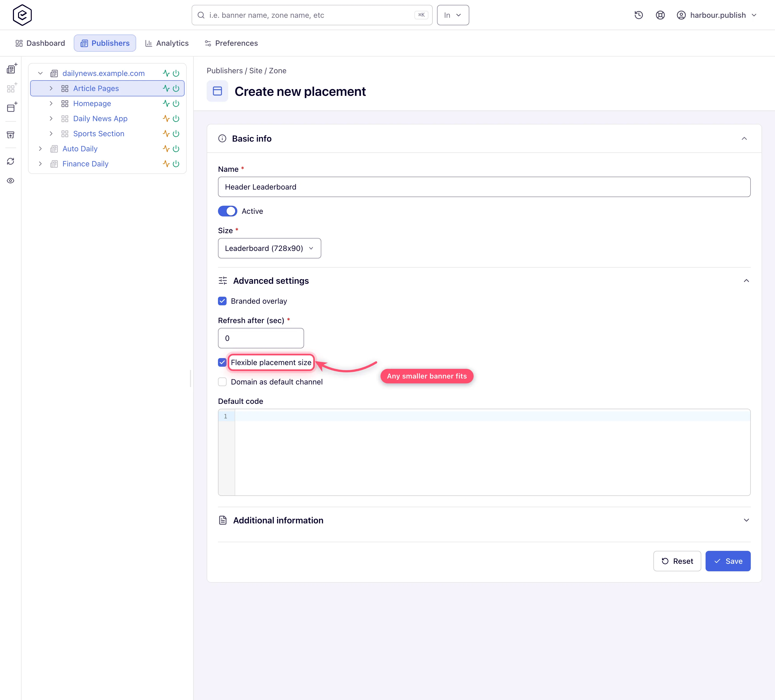Click activity icon for dailynews.example.com

point(166,73)
